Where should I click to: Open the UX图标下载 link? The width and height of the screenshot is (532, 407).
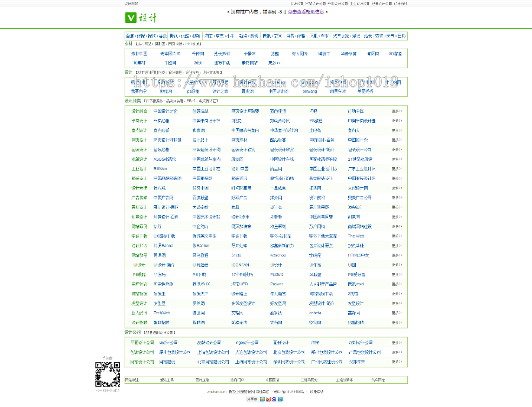click(164, 236)
